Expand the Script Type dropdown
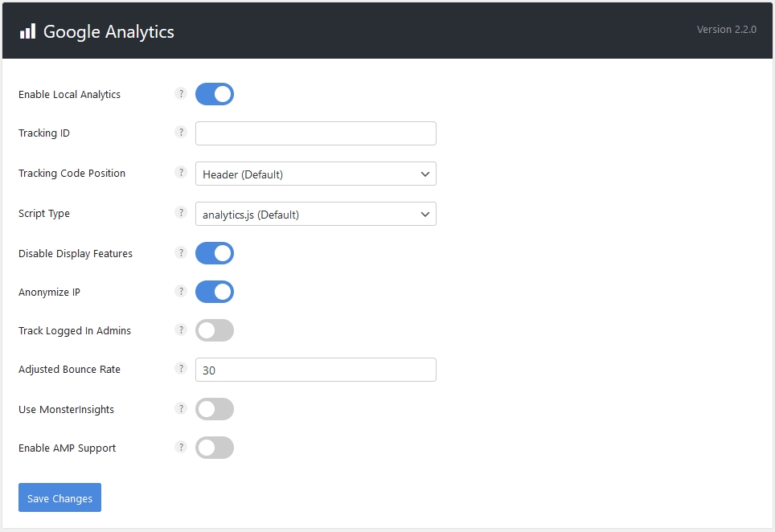This screenshot has width=775, height=532. pos(315,214)
